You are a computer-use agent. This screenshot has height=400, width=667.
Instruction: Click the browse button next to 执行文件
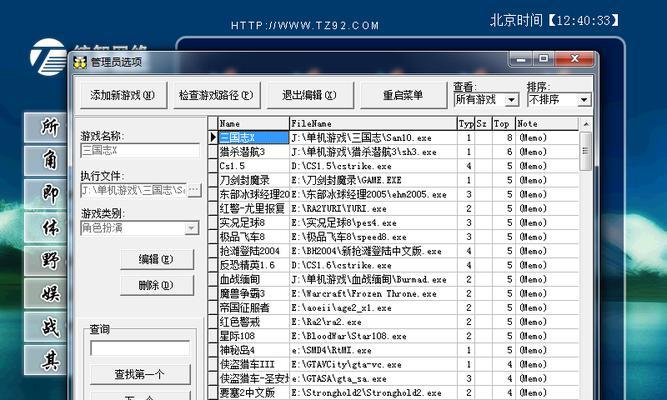tap(194, 190)
